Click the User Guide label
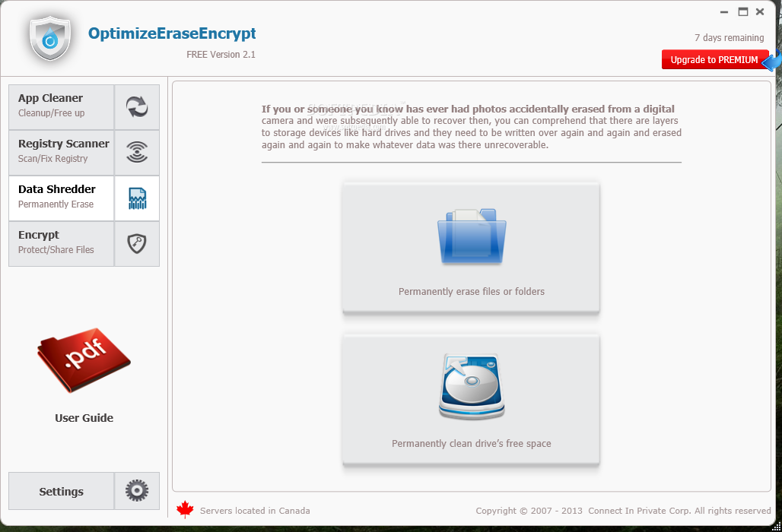Viewport: 782px width, 532px height. pos(84,418)
